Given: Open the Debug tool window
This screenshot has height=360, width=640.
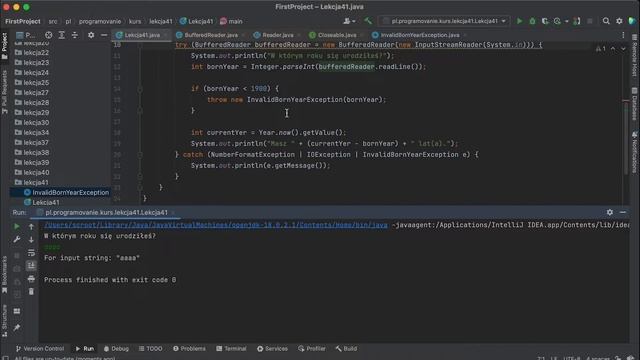Looking at the screenshot, I should point(116,349).
